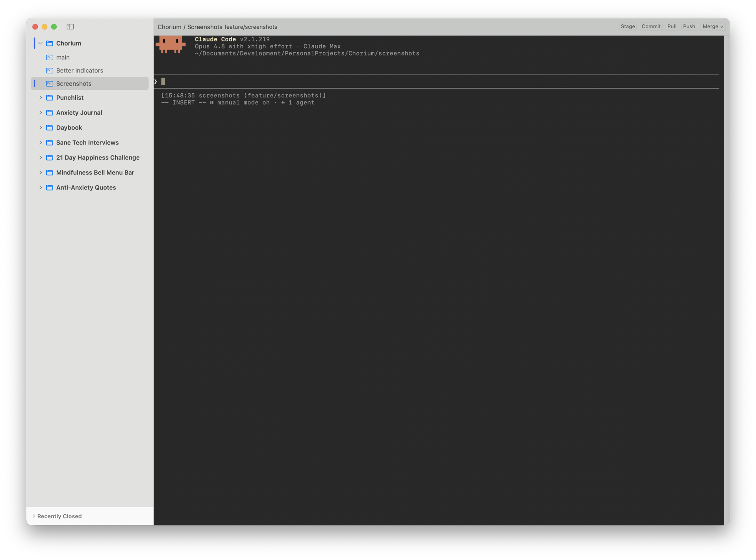The width and height of the screenshot is (756, 560).
Task: Click the Opus 4.8 model info line
Action: 268,46
